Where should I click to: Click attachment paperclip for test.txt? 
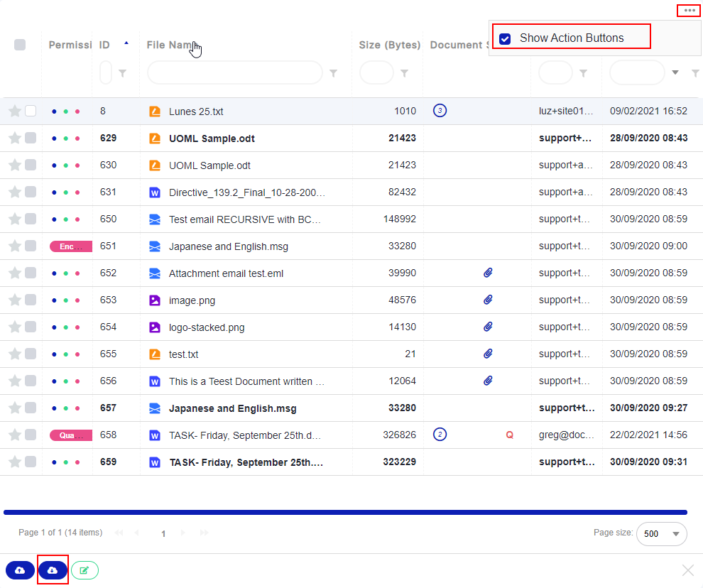488,354
